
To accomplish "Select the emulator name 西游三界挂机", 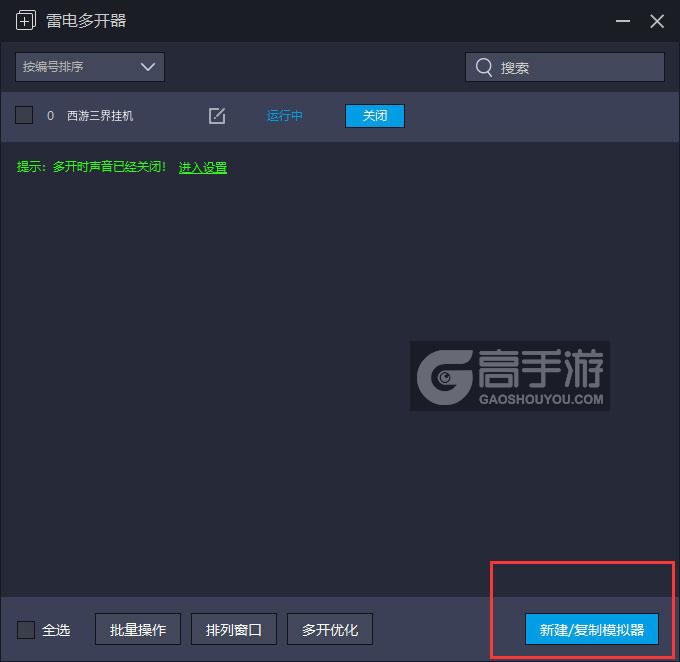I will coord(100,116).
